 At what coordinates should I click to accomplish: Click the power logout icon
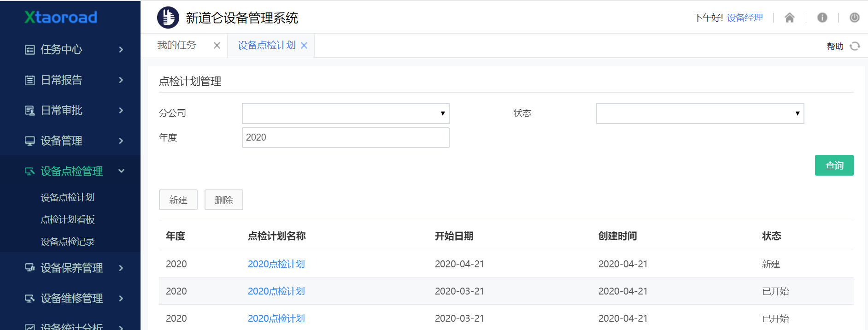click(x=855, y=18)
